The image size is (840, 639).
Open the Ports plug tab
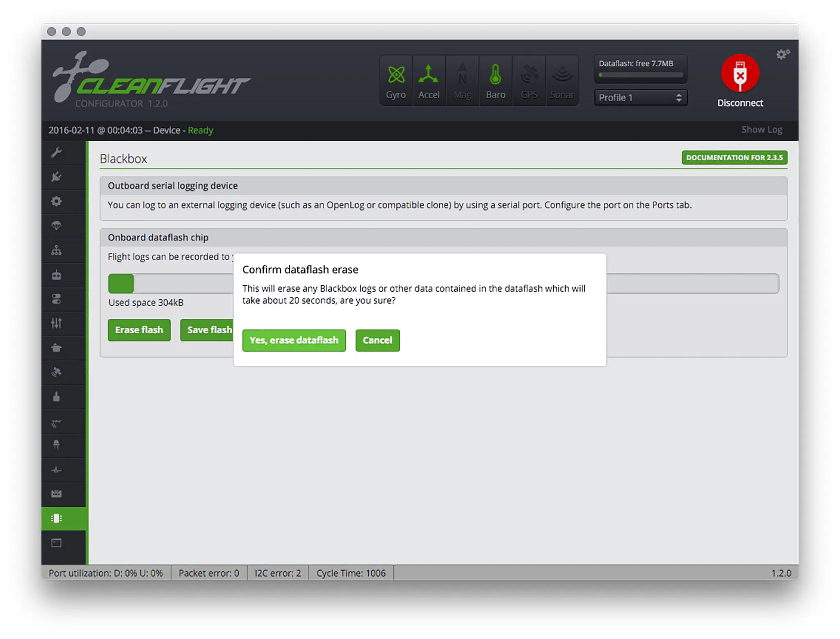(57, 177)
